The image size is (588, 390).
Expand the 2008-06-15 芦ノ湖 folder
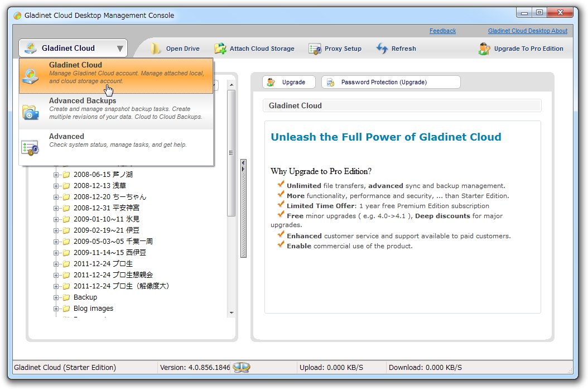pyautogui.click(x=56, y=175)
